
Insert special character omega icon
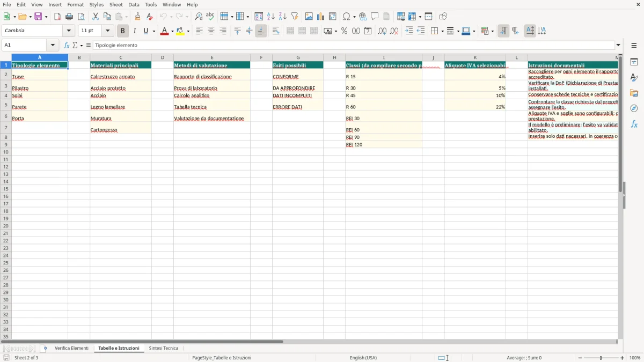[347, 17]
